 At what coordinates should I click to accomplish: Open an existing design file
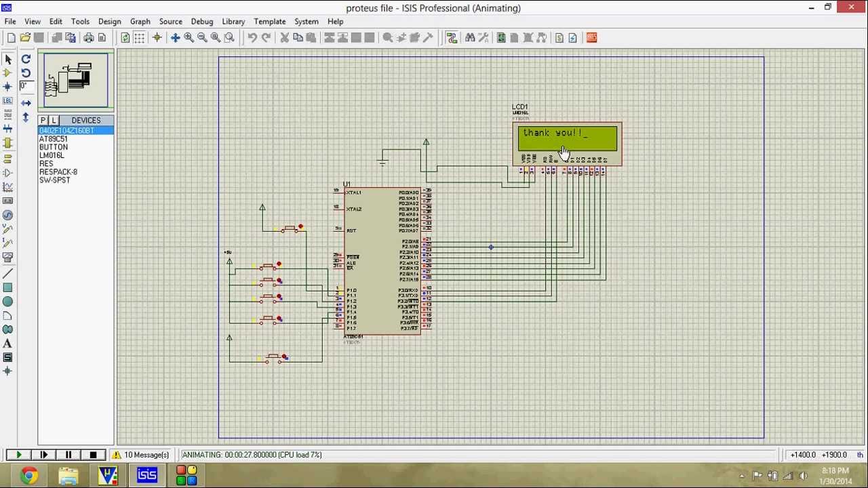[x=25, y=38]
